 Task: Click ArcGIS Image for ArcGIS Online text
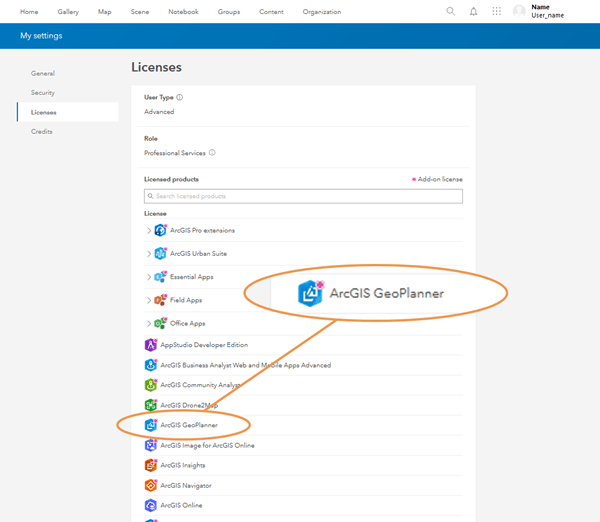click(207, 445)
